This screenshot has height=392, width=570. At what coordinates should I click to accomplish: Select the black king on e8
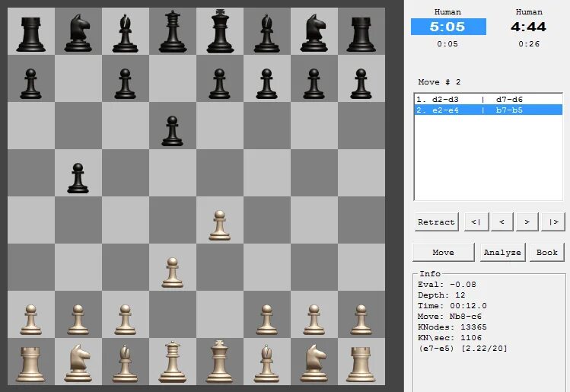(x=220, y=31)
